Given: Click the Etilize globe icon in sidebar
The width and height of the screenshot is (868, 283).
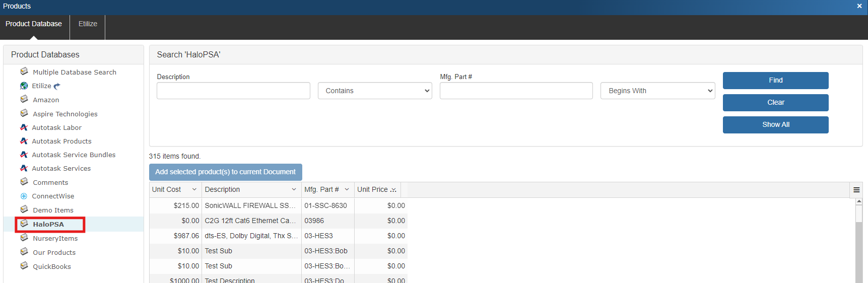Looking at the screenshot, I should click(x=24, y=86).
